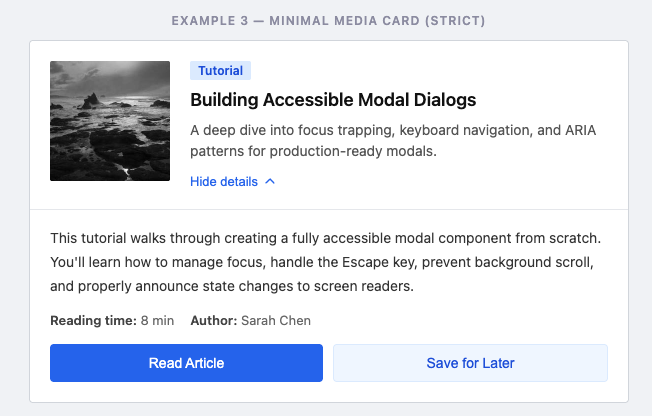Click the "8 min" reading time value
Image resolution: width=652 pixels, height=416 pixels.
[157, 321]
